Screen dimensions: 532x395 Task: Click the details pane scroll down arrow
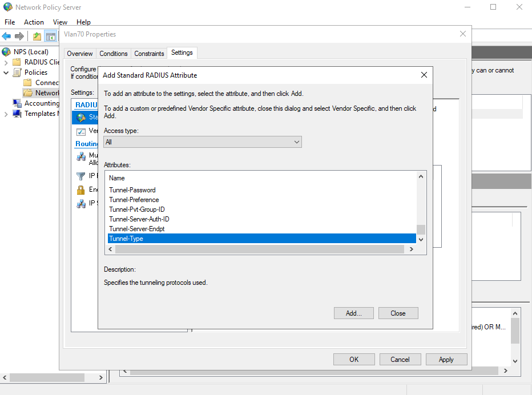pyautogui.click(x=515, y=361)
